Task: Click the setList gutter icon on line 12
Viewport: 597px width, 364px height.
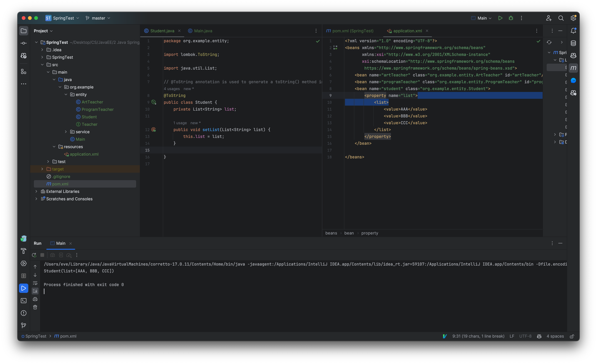Action: coord(154,130)
